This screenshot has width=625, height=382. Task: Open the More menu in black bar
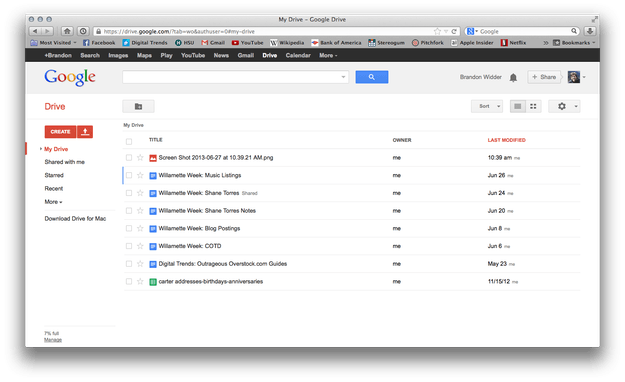pyautogui.click(x=328, y=55)
